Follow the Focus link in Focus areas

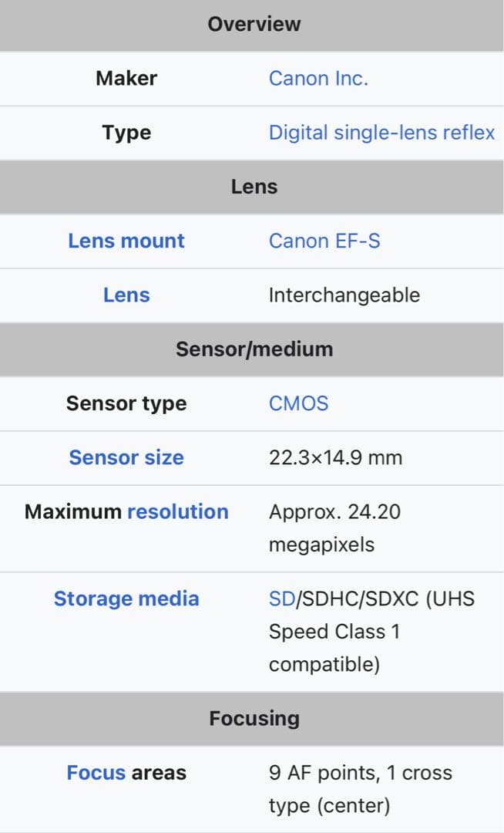pos(96,773)
